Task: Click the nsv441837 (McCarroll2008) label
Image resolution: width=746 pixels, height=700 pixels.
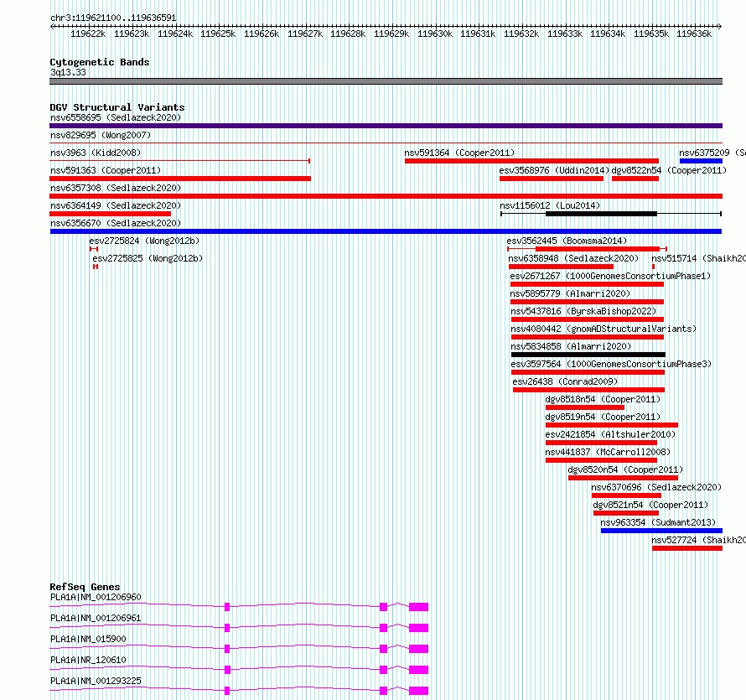Action: (x=608, y=452)
